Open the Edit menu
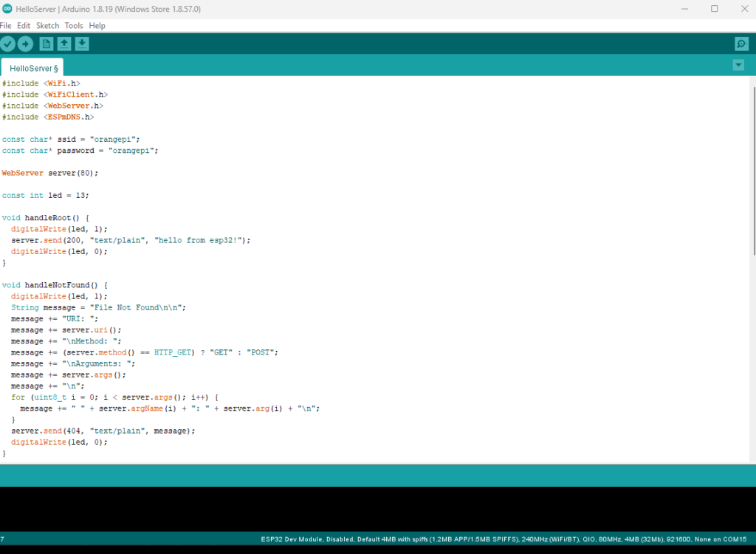756x554 pixels. click(24, 26)
